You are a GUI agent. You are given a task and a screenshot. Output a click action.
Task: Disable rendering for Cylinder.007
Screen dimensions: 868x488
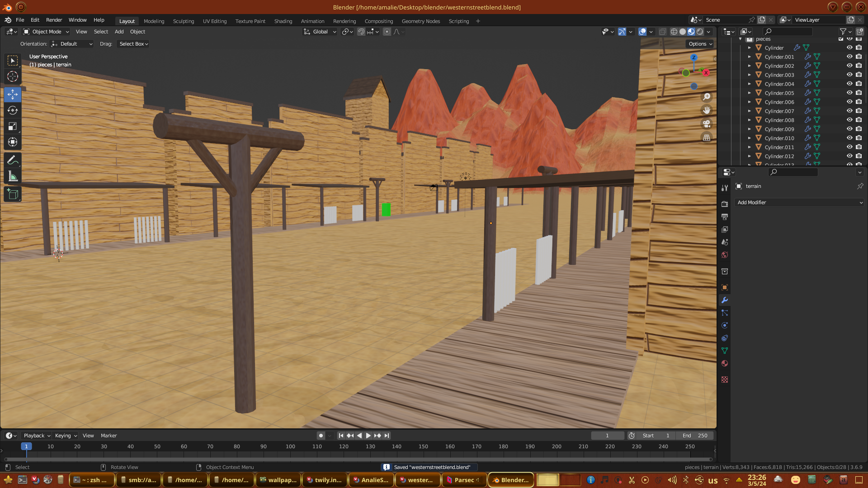(x=859, y=111)
